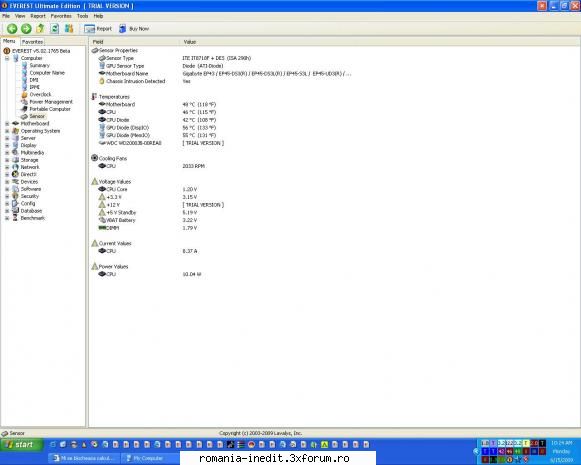The image size is (581, 465).
Task: Click the Up one level toolbar icon
Action: 40,29
